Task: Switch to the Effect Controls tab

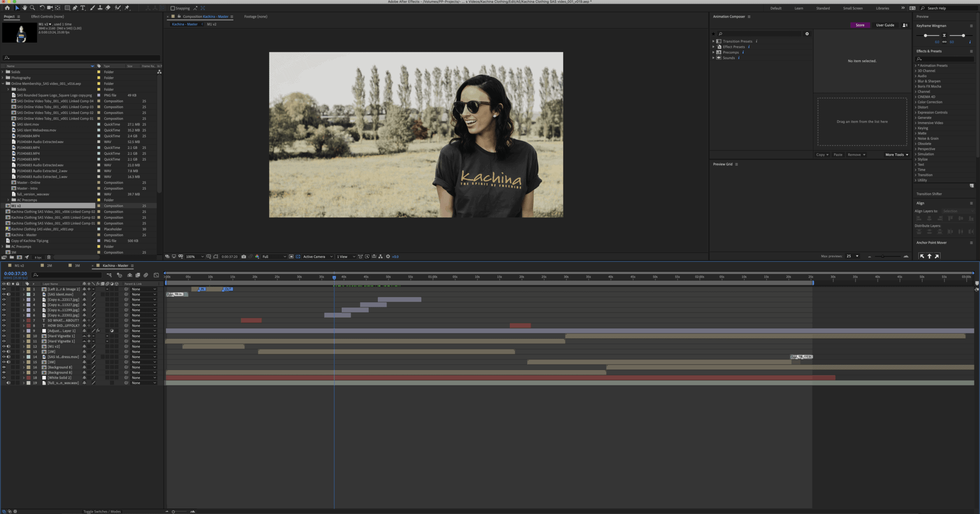Action: 47,17
